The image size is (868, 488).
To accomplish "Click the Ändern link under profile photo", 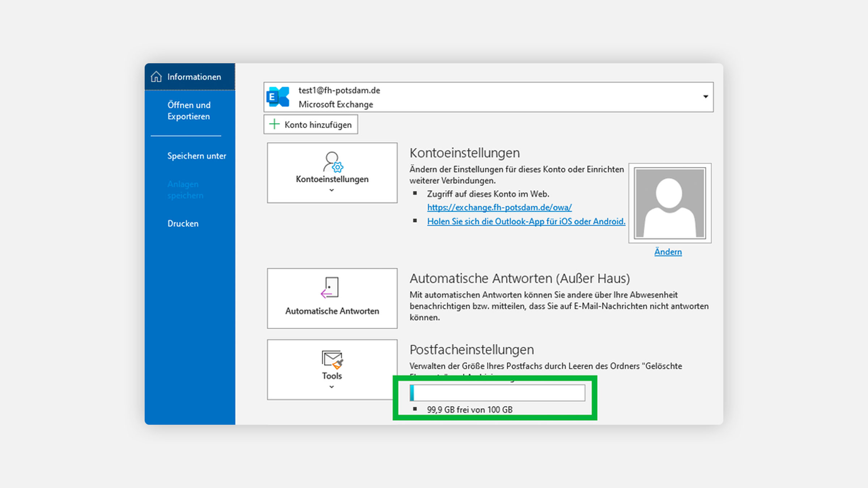I will click(668, 252).
